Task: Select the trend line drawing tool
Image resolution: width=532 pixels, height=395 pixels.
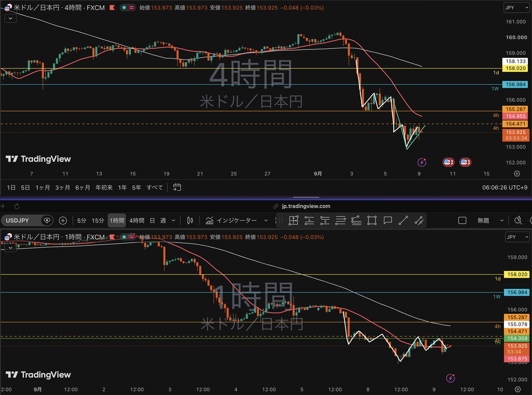Action: [x=403, y=220]
